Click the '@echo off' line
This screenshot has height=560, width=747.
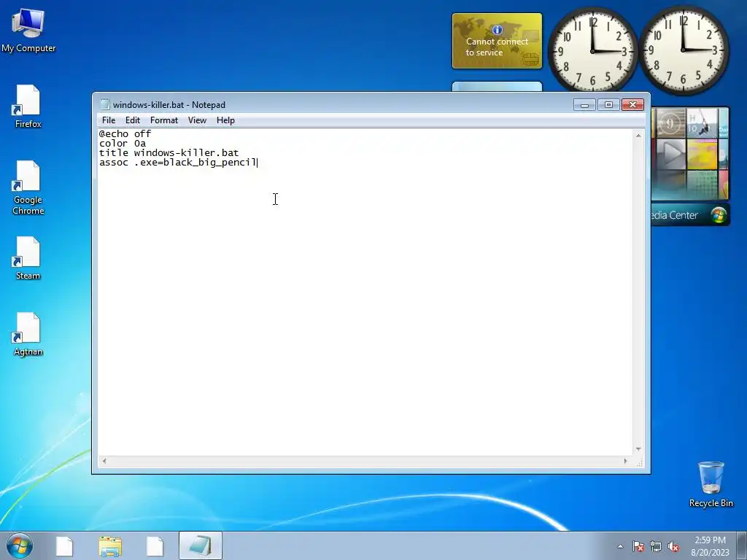coord(125,134)
